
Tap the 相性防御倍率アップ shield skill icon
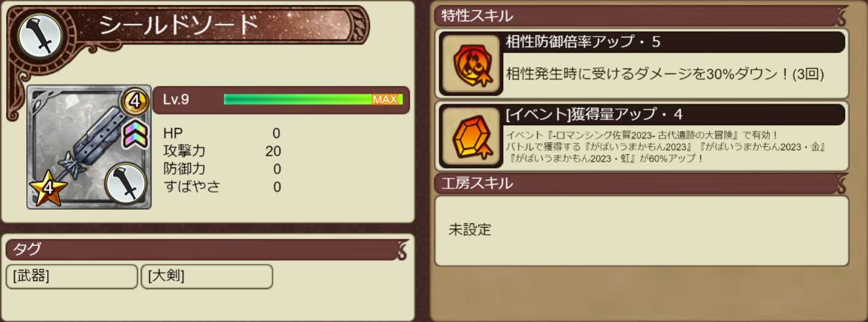[471, 63]
